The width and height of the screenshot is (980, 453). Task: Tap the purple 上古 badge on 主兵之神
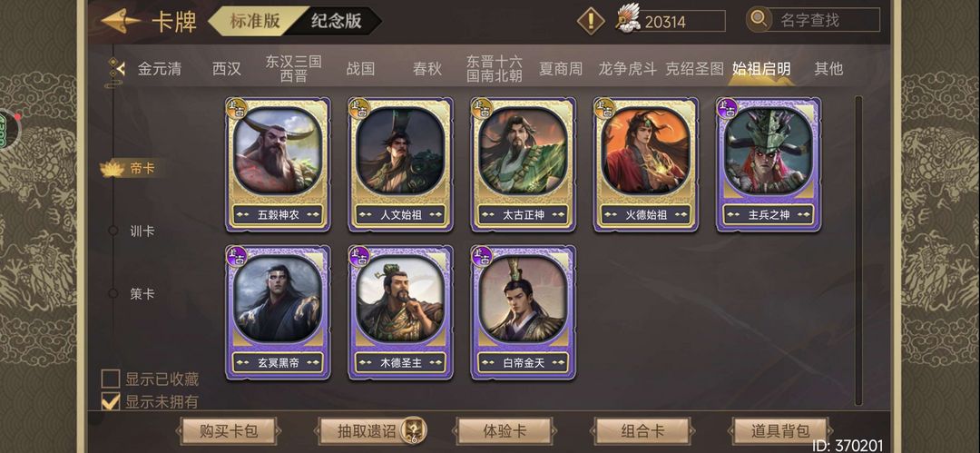coord(727,109)
